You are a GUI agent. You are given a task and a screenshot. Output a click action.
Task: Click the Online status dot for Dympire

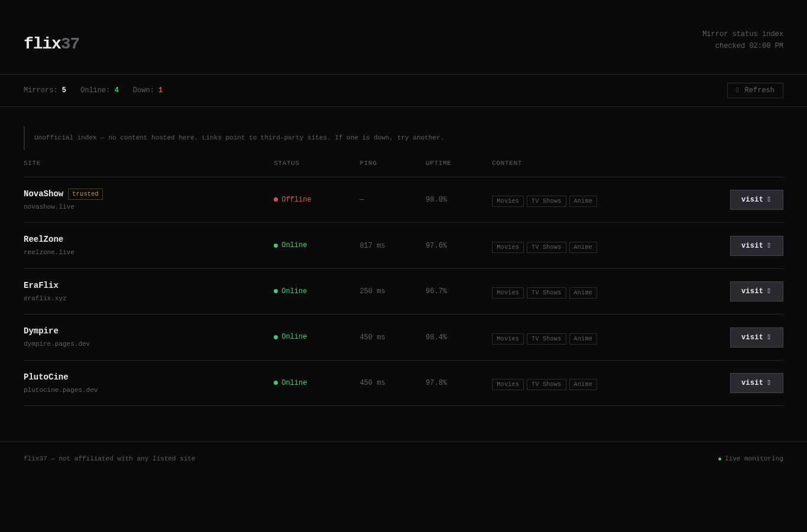[x=276, y=337]
